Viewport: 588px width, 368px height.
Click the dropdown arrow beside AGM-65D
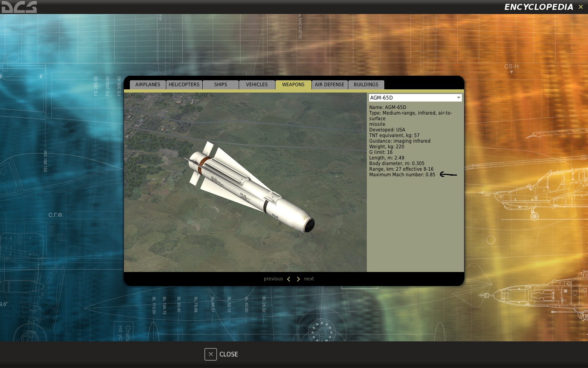[x=458, y=98]
